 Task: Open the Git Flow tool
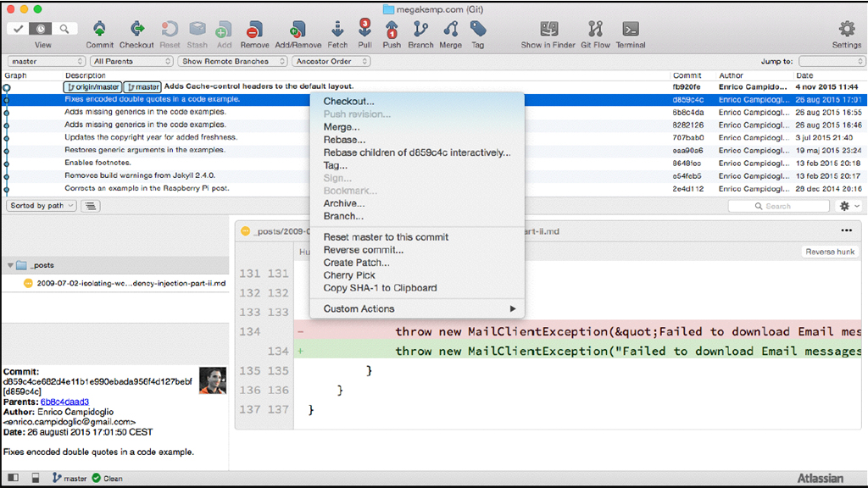596,30
